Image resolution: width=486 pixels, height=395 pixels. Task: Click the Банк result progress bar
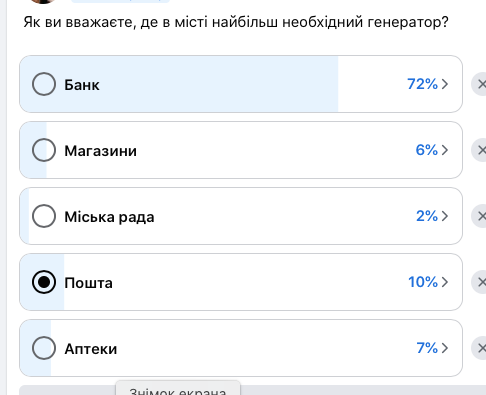click(179, 84)
